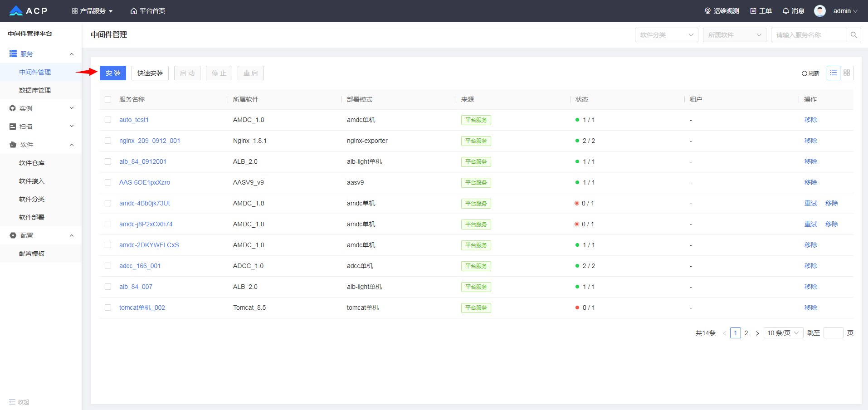Image resolution: width=868 pixels, height=410 pixels.
Task: Open the 10 条/页 page size dropdown
Action: (784, 333)
